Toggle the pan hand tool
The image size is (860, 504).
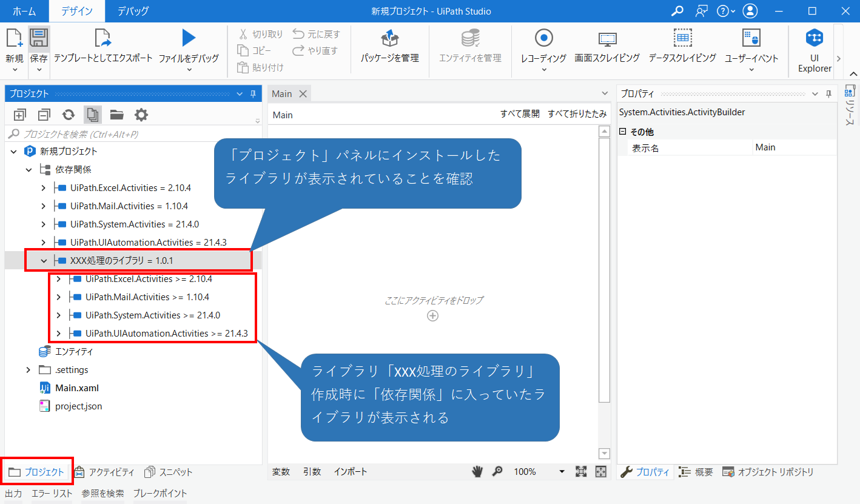479,471
